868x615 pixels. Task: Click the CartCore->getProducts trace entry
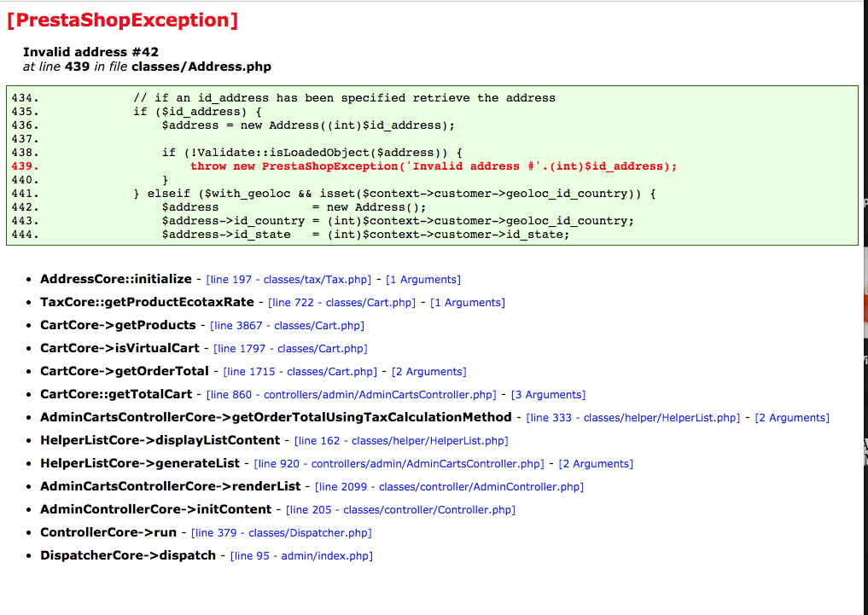coord(118,325)
